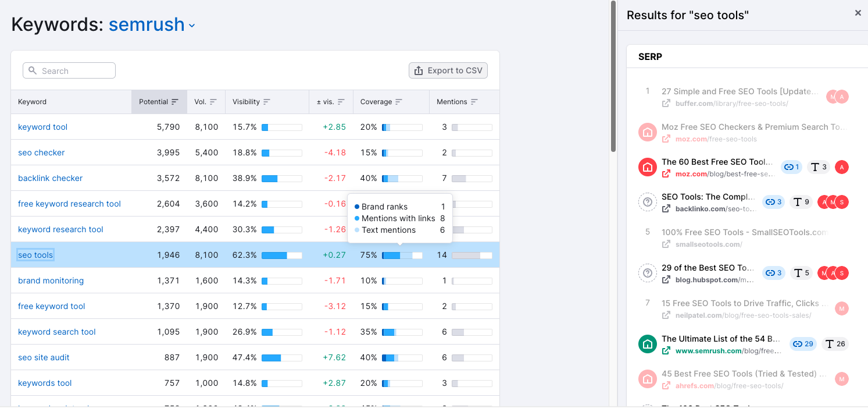This screenshot has width=868, height=408.
Task: Open external link icon for backlinko.com result
Action: point(666,209)
